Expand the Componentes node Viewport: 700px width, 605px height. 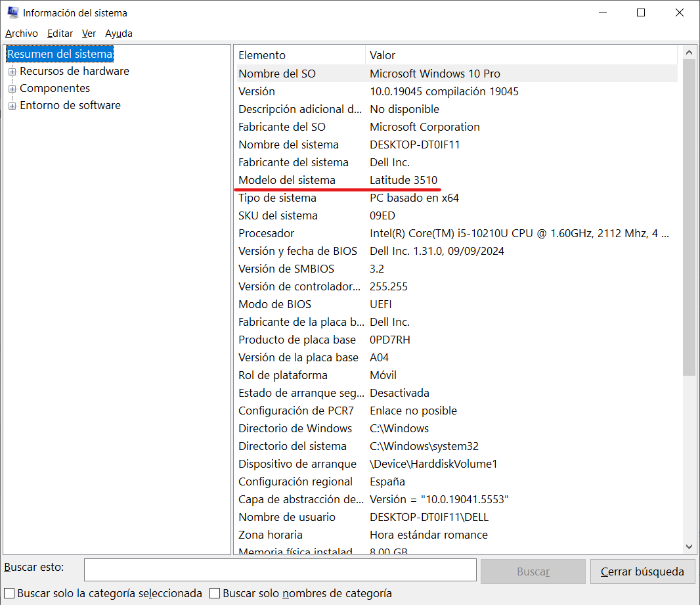click(12, 89)
